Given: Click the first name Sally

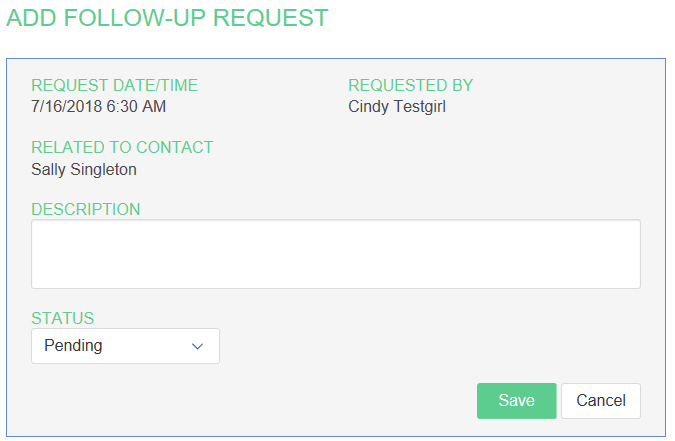Looking at the screenshot, I should click(x=50, y=169).
